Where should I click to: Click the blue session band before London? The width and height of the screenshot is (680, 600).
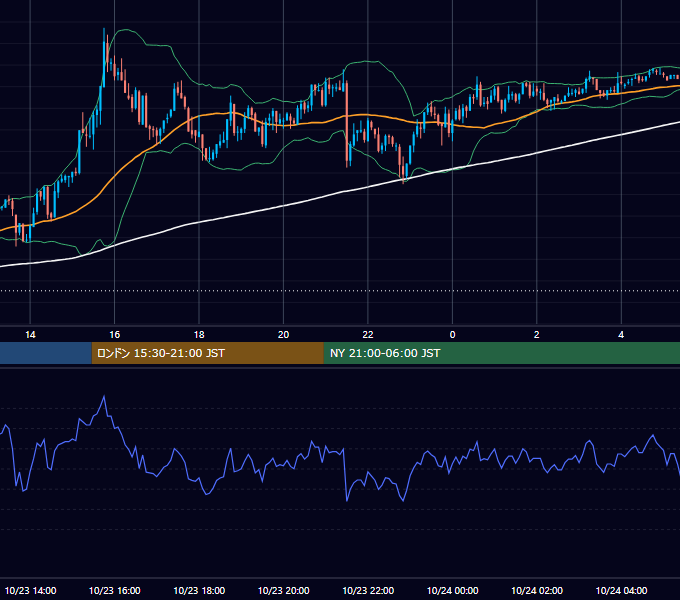click(46, 353)
